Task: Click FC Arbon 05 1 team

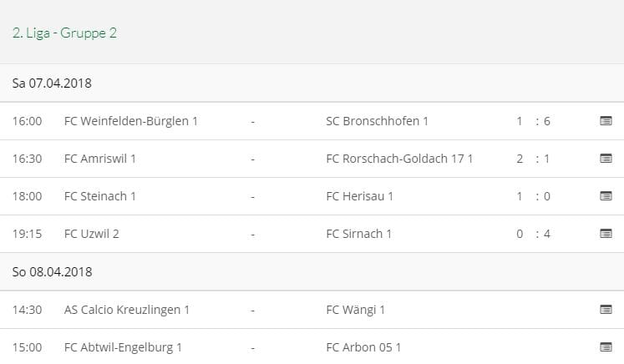Action: coord(364,347)
